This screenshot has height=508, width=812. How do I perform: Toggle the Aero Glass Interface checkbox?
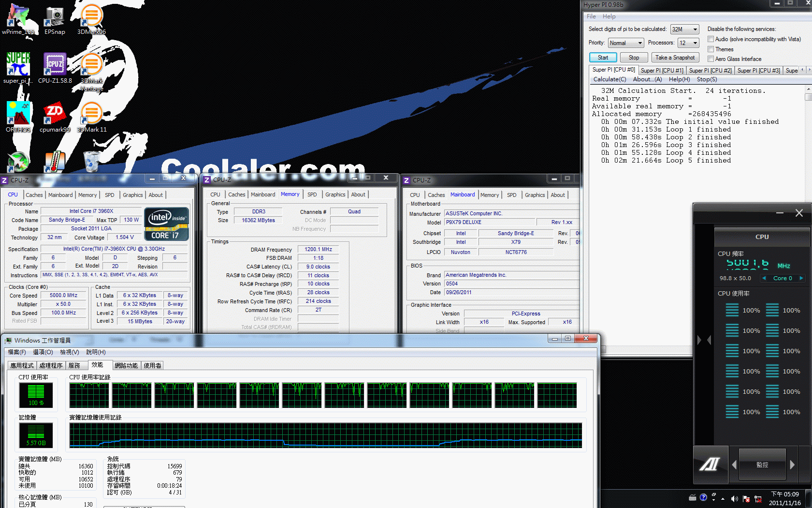711,59
